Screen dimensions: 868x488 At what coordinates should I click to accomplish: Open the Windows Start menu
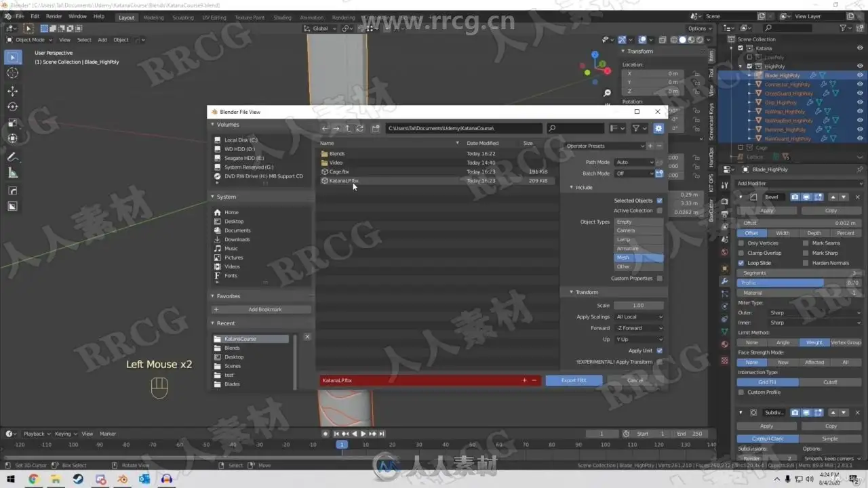coord(11,480)
